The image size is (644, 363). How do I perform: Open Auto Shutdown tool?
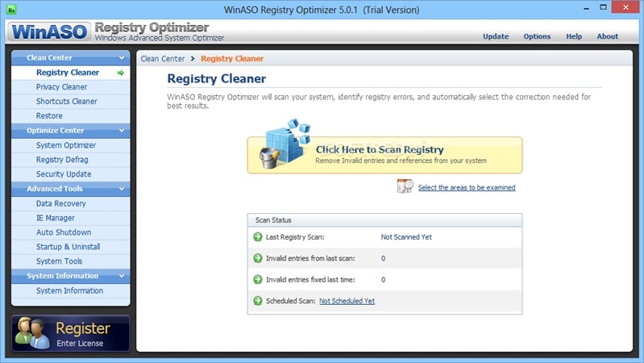click(71, 232)
